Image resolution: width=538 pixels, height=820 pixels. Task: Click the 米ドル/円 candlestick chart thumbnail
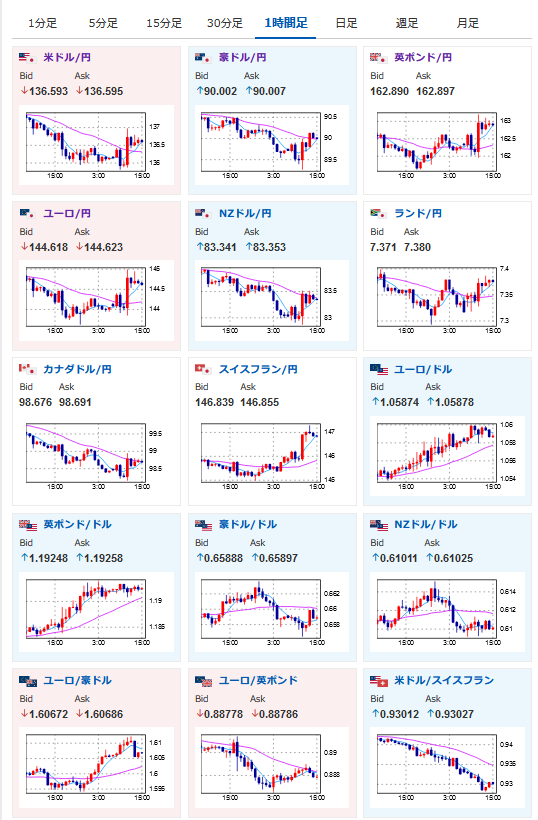(x=96, y=145)
